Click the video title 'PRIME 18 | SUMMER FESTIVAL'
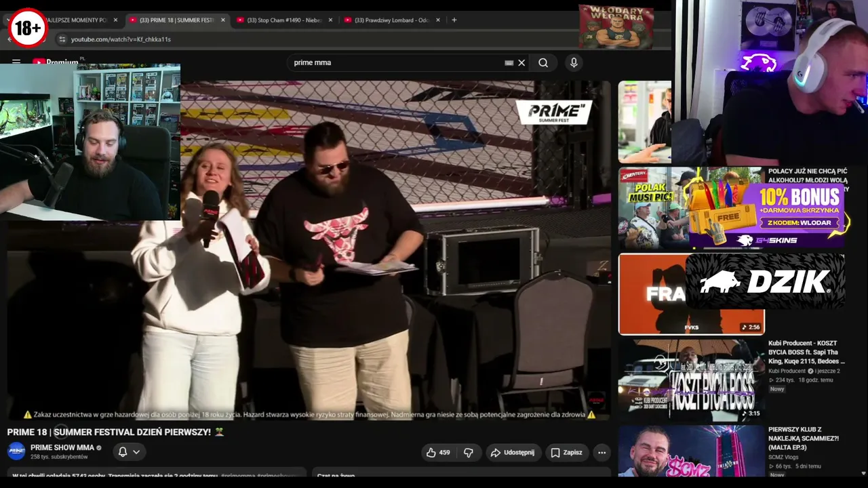The image size is (868, 488). [115, 432]
